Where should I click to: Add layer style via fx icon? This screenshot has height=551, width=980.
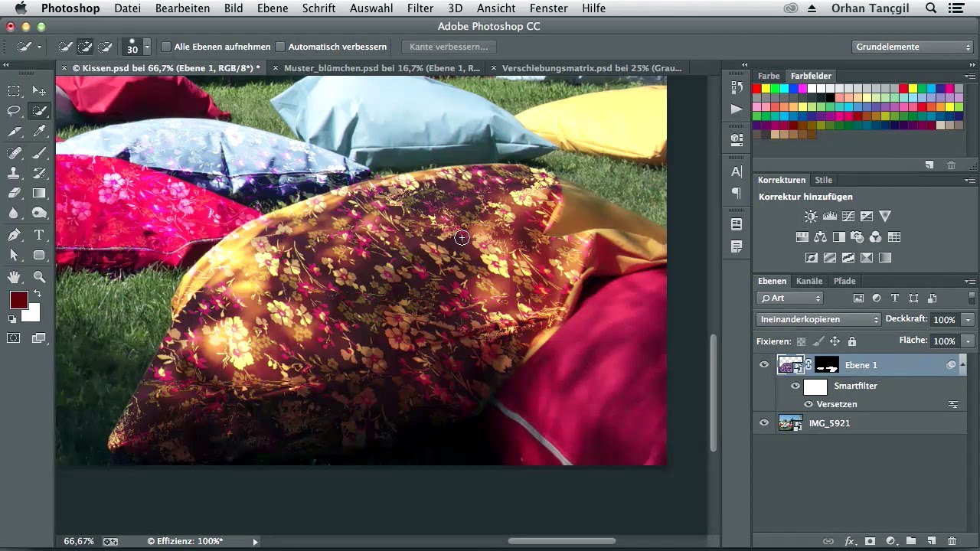(849, 541)
